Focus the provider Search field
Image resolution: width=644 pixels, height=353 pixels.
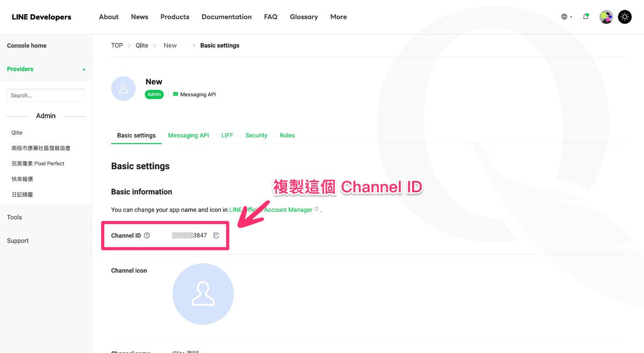click(46, 95)
